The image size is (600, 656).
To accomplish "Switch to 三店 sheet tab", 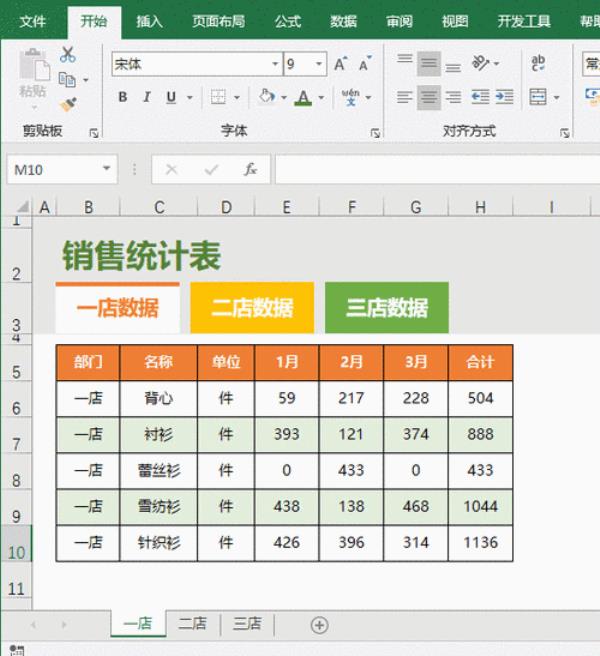I will tap(247, 624).
